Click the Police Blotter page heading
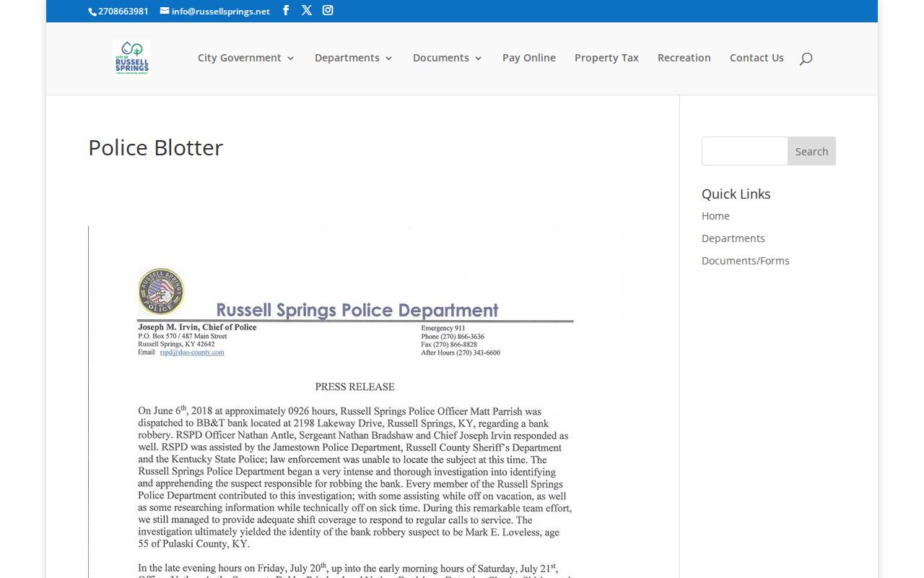 point(155,147)
